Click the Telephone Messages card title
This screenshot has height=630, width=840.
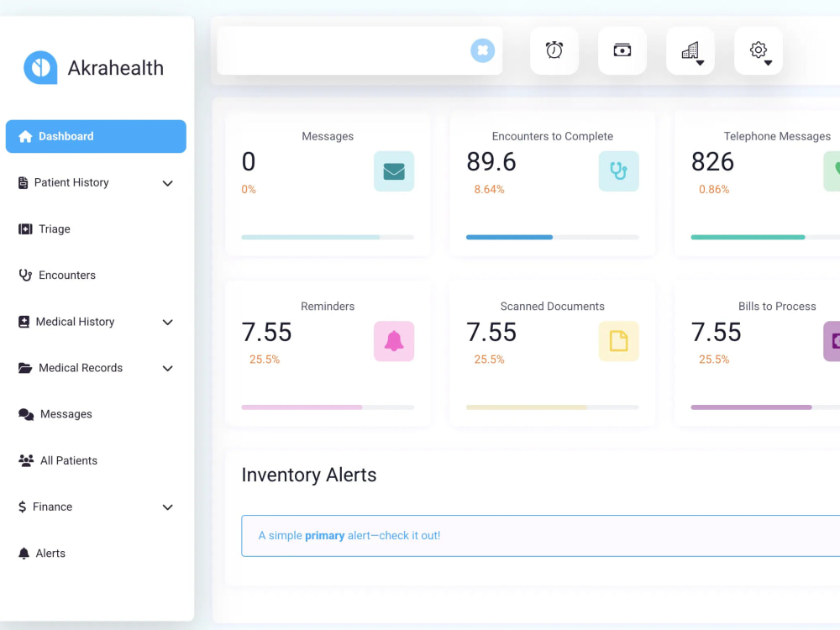[x=777, y=136]
